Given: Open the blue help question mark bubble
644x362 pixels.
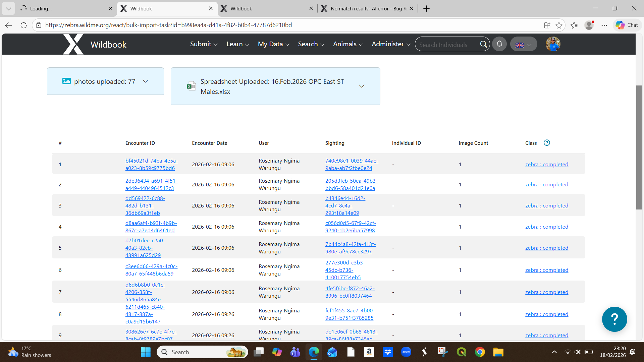Looking at the screenshot, I should (x=614, y=319).
